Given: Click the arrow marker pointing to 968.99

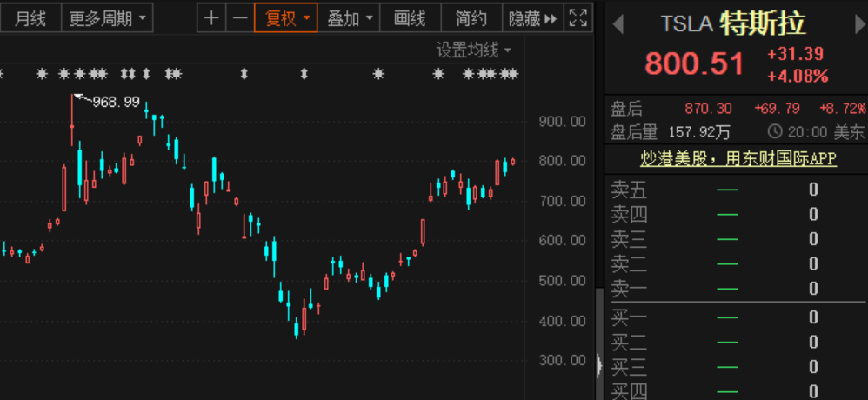Looking at the screenshot, I should click(x=79, y=97).
